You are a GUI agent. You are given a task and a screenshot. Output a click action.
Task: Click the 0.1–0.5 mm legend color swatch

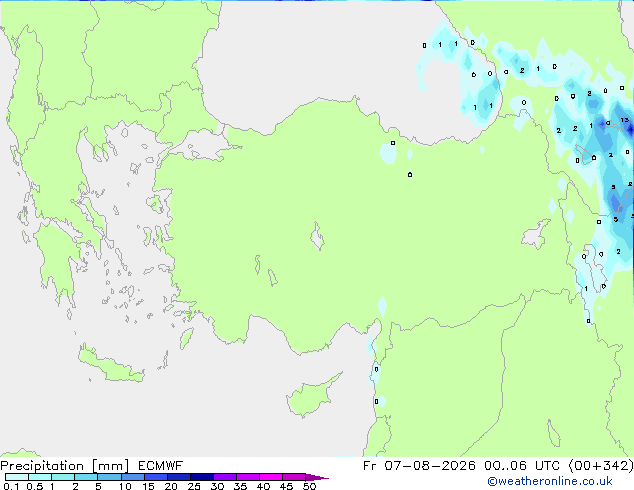click(17, 477)
